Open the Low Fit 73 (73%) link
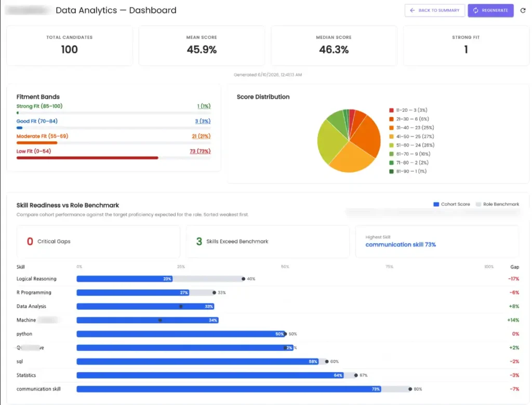This screenshot has height=405, width=532. (200, 151)
